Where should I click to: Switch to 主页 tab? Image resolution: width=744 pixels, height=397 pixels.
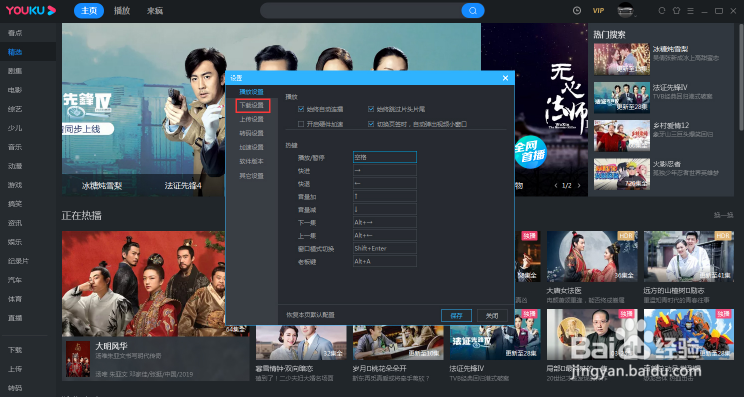[x=89, y=10]
